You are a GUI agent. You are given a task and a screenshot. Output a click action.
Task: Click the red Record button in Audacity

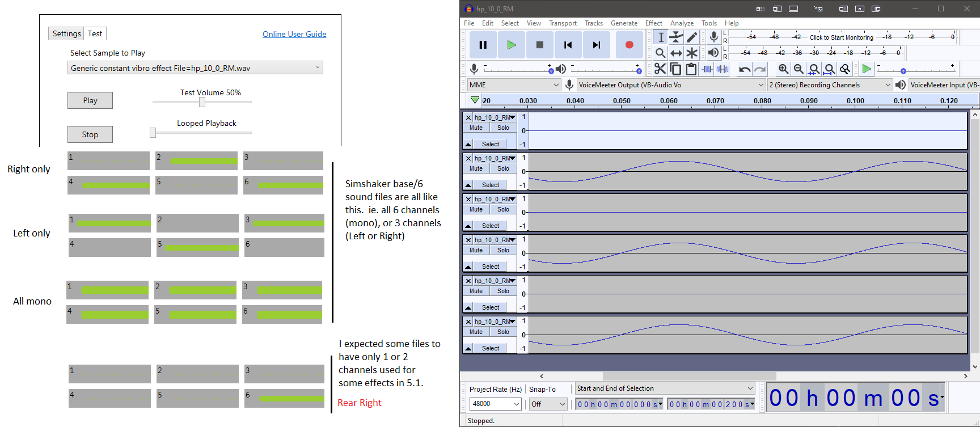(629, 45)
